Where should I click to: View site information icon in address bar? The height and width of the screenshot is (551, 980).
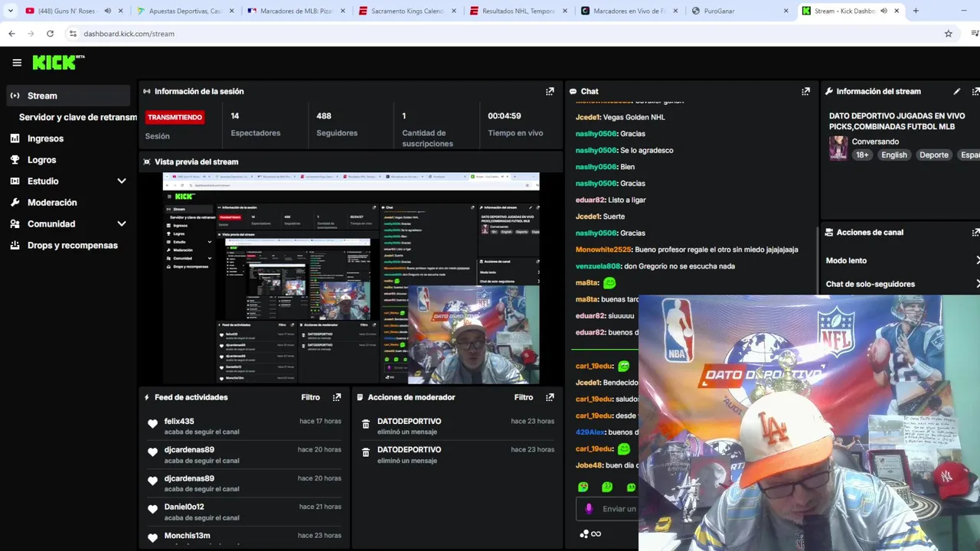pos(73,34)
